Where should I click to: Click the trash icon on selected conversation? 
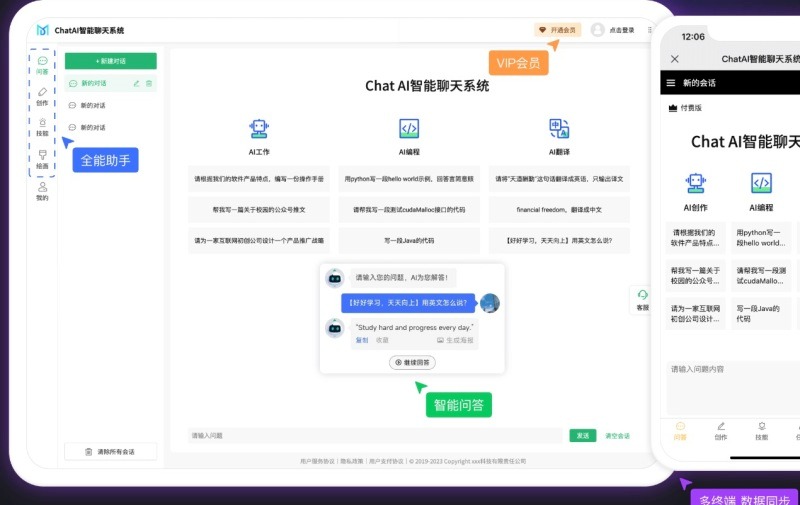[149, 83]
